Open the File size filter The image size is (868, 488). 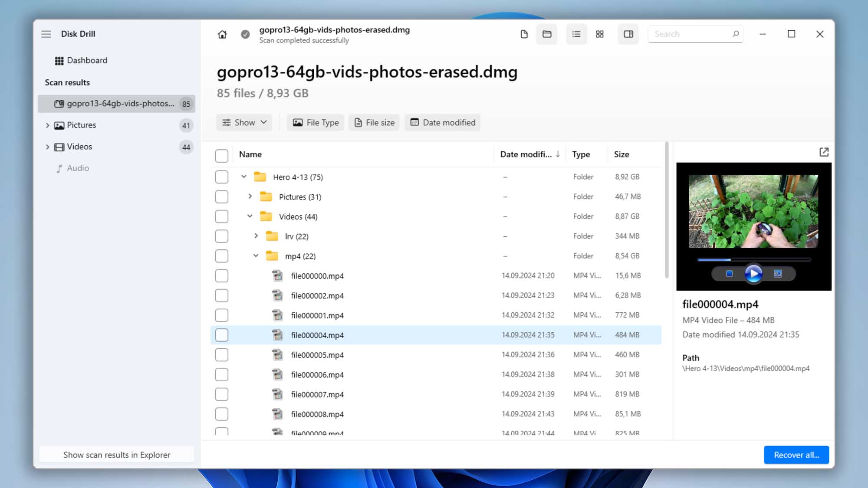click(374, 123)
